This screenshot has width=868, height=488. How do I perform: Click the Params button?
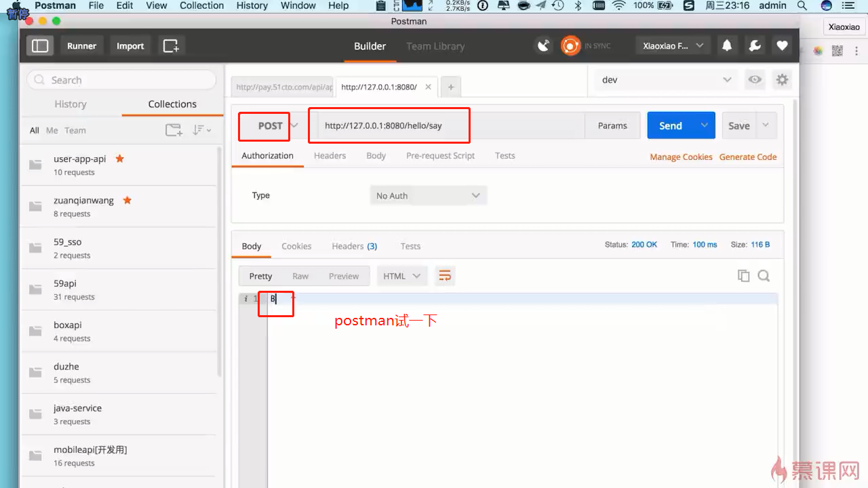coord(612,125)
